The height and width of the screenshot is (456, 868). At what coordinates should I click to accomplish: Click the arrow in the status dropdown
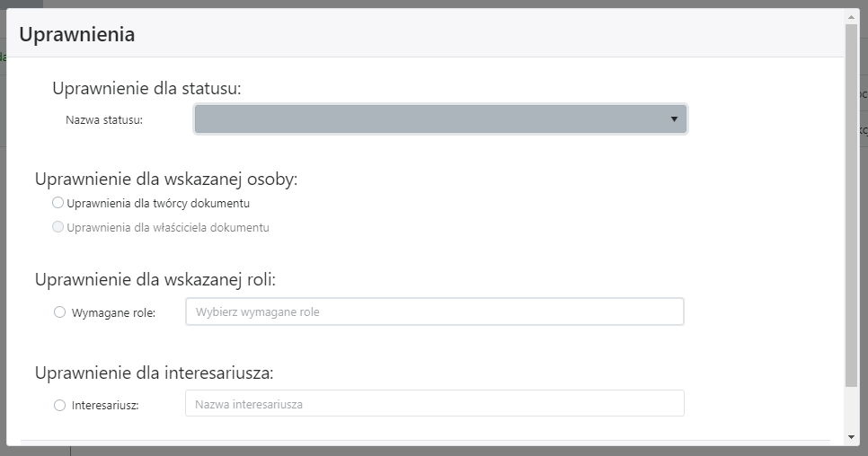coord(674,119)
